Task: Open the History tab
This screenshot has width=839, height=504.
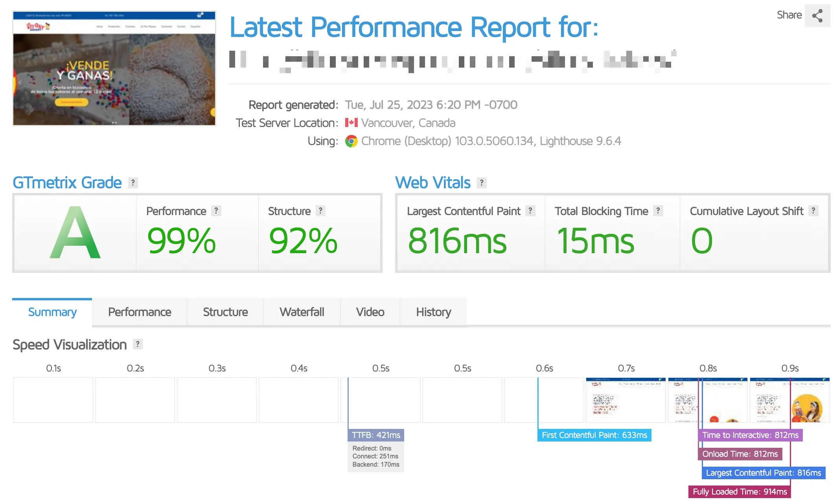Action: pyautogui.click(x=433, y=312)
